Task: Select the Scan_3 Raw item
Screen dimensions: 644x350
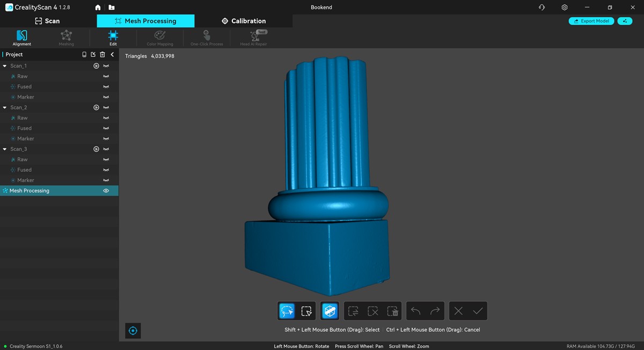Action: pyautogui.click(x=23, y=159)
